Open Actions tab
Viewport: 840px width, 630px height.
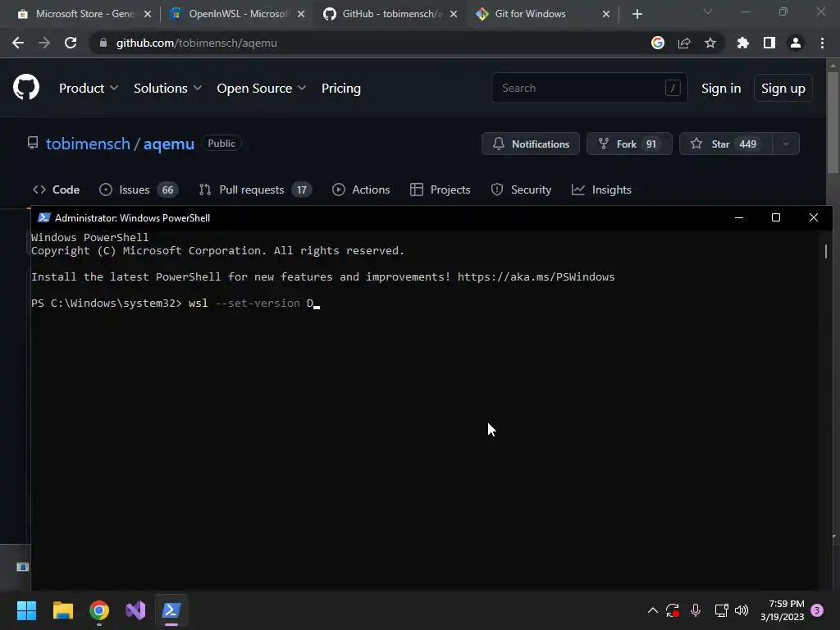click(x=361, y=189)
